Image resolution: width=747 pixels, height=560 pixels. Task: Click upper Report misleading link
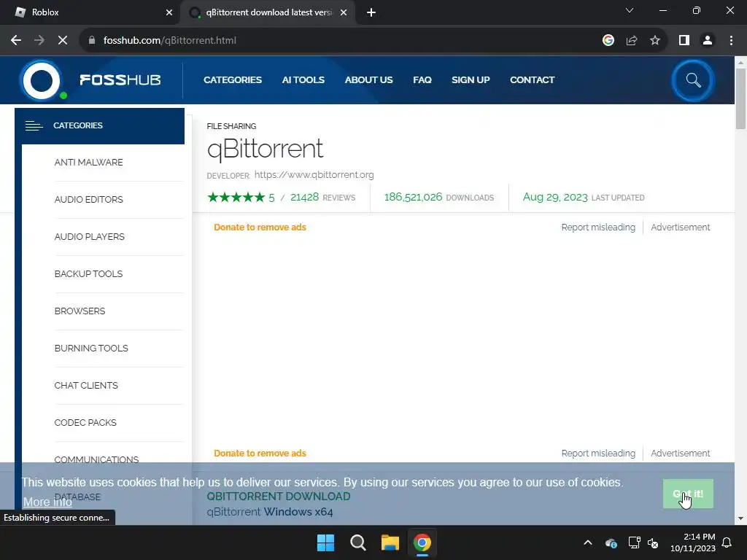[598, 227]
